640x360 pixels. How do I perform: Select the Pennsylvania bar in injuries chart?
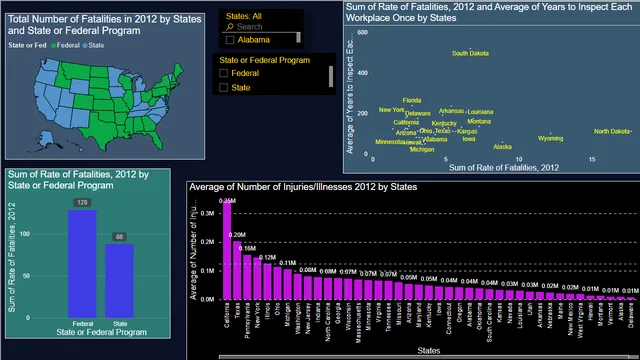[x=247, y=277]
